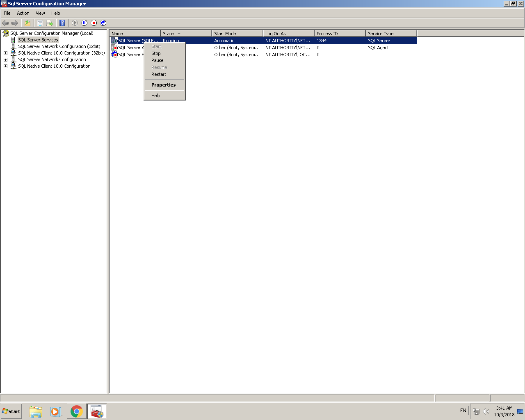Open the View menu
This screenshot has height=420, width=525.
40,13
